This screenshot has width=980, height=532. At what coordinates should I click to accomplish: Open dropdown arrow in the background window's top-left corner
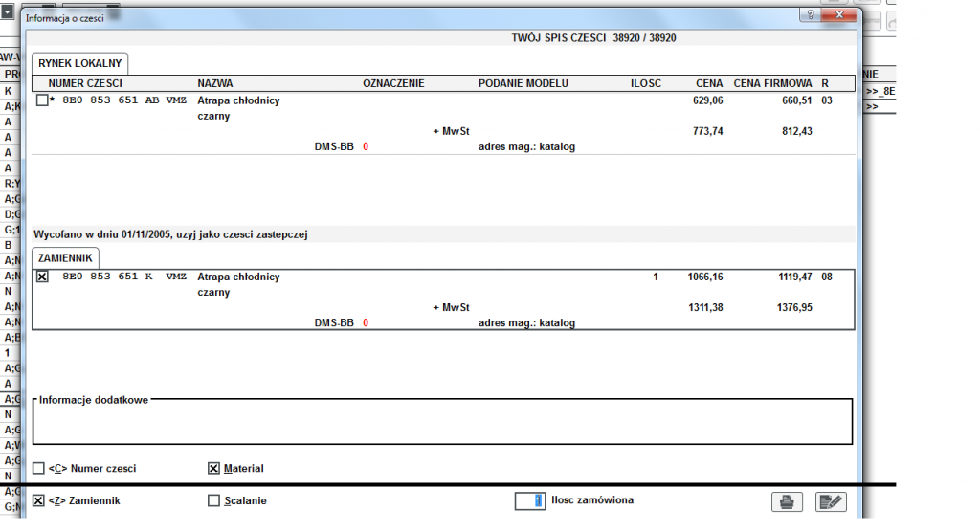click(x=7, y=11)
